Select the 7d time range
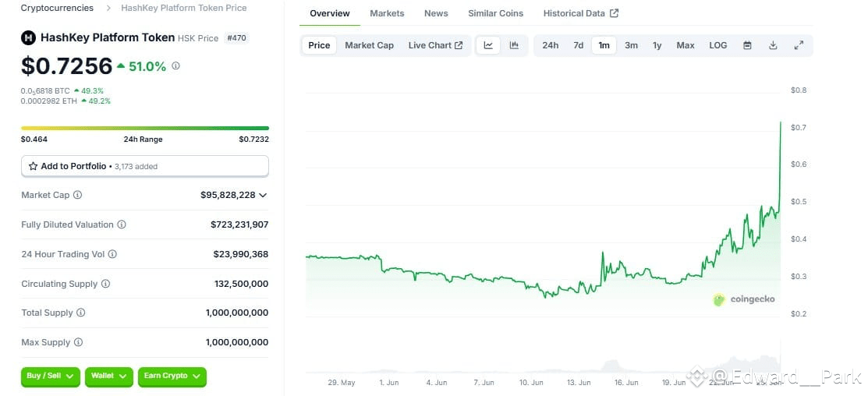Screen dimensions: 868x396 click(x=579, y=45)
